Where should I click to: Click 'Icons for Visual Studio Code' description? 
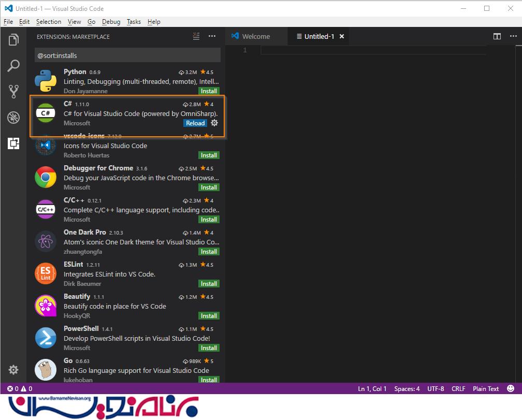click(x=105, y=146)
